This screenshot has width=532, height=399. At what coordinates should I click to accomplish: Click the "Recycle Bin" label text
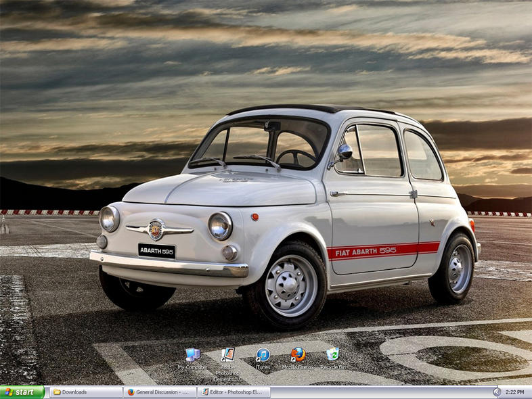[332, 367]
